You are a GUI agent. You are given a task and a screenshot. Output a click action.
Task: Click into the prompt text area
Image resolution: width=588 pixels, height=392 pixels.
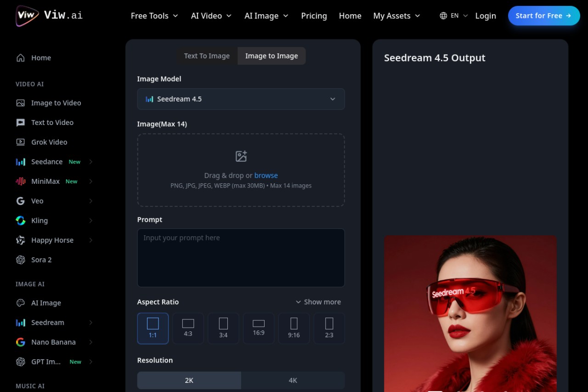[241, 258]
